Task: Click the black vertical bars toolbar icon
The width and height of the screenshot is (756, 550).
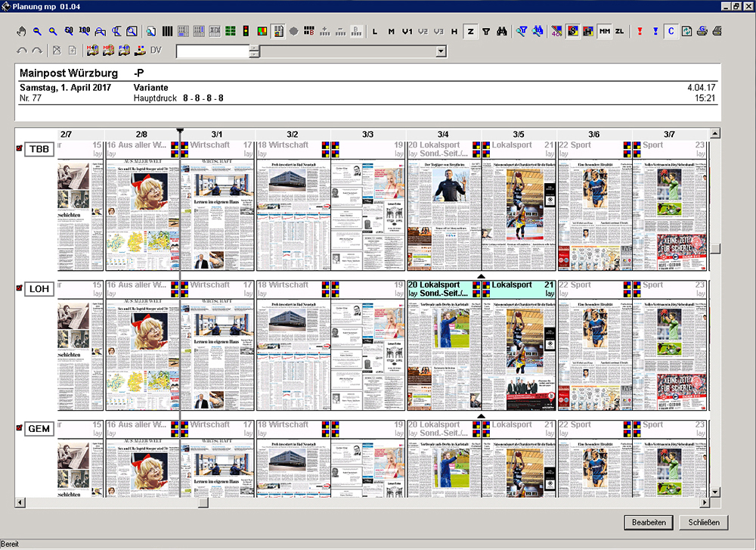Action: (167, 31)
